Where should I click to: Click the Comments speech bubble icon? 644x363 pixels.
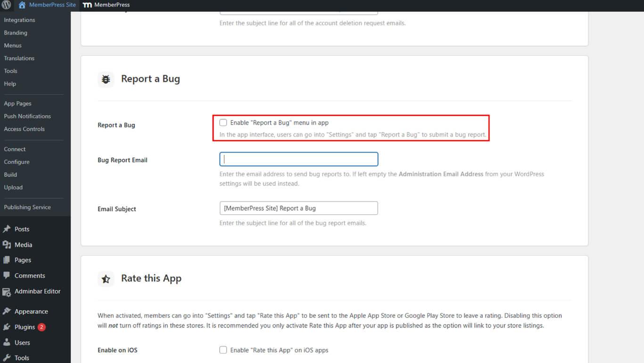7,275
